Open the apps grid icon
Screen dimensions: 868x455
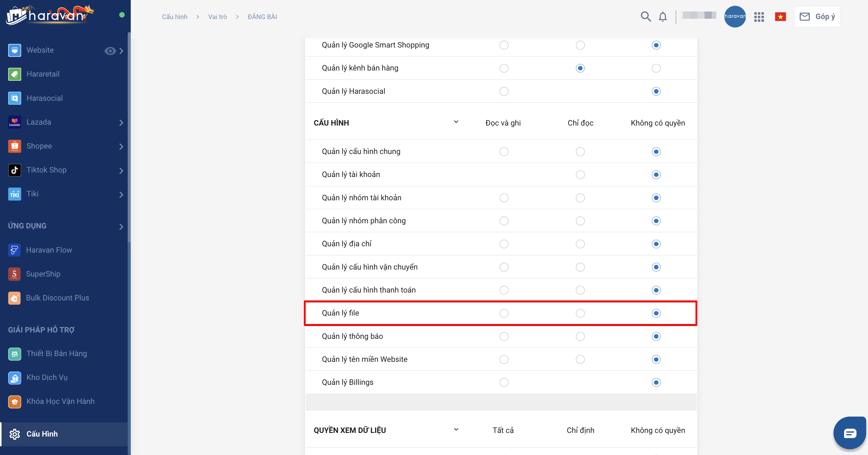(x=759, y=17)
